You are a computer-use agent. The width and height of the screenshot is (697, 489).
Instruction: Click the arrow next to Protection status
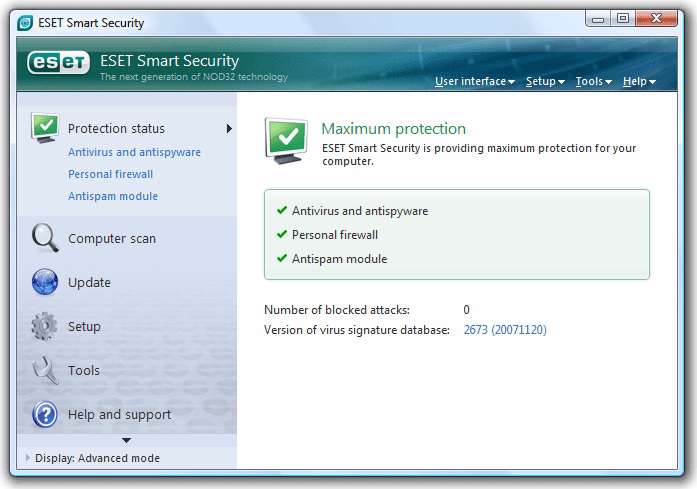click(x=229, y=128)
